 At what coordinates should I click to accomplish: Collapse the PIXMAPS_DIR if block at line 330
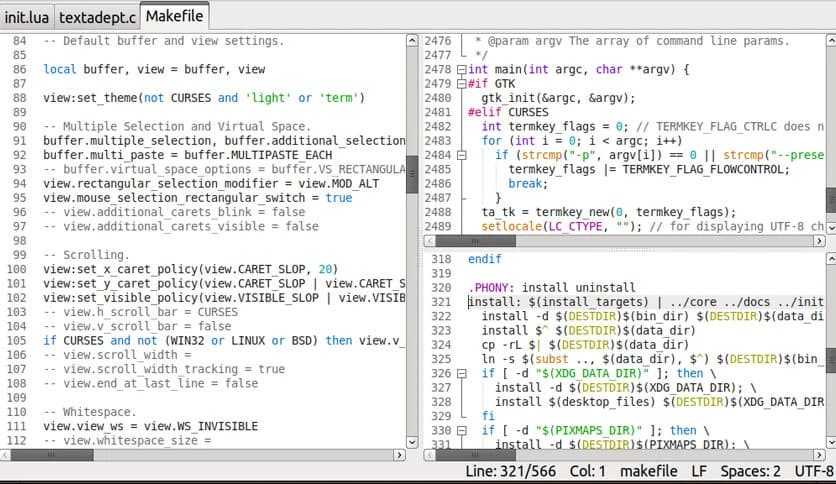click(x=460, y=430)
